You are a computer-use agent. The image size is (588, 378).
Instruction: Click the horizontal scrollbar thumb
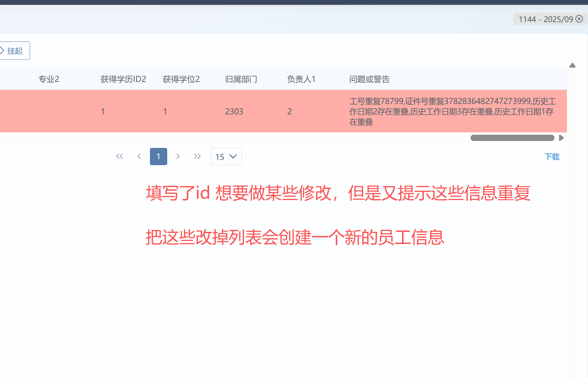click(512, 138)
